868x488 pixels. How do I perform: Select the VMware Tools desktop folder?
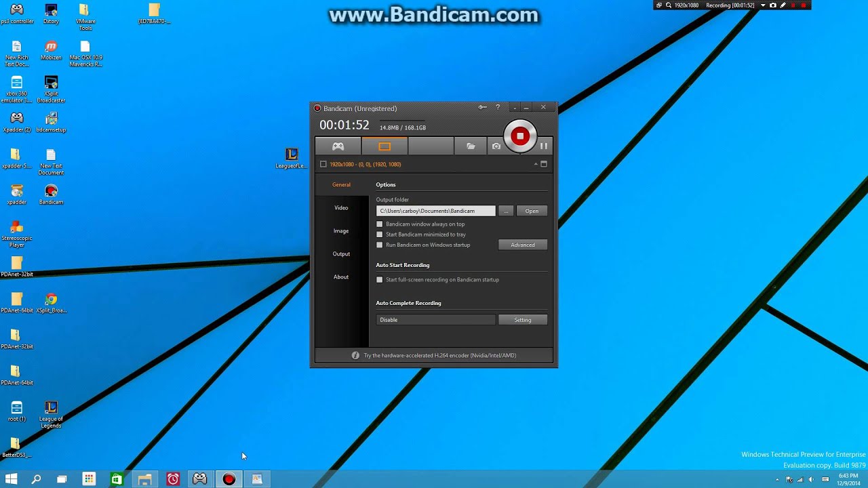pos(85,17)
